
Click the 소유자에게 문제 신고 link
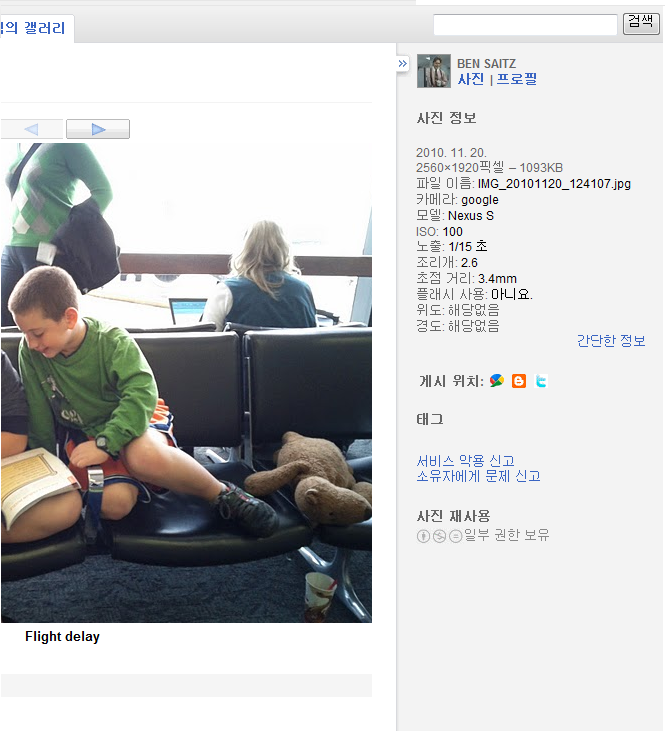point(478,476)
